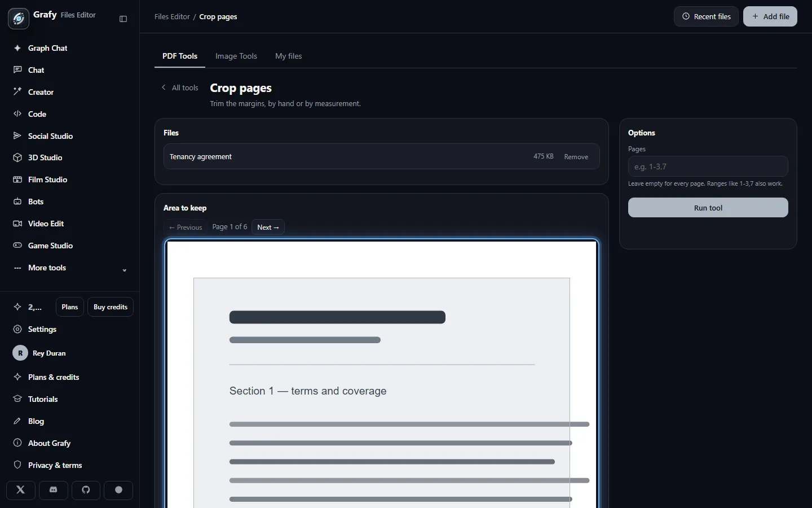Image resolution: width=812 pixels, height=508 pixels.
Task: Click the Grafy logo icon
Action: point(19,19)
